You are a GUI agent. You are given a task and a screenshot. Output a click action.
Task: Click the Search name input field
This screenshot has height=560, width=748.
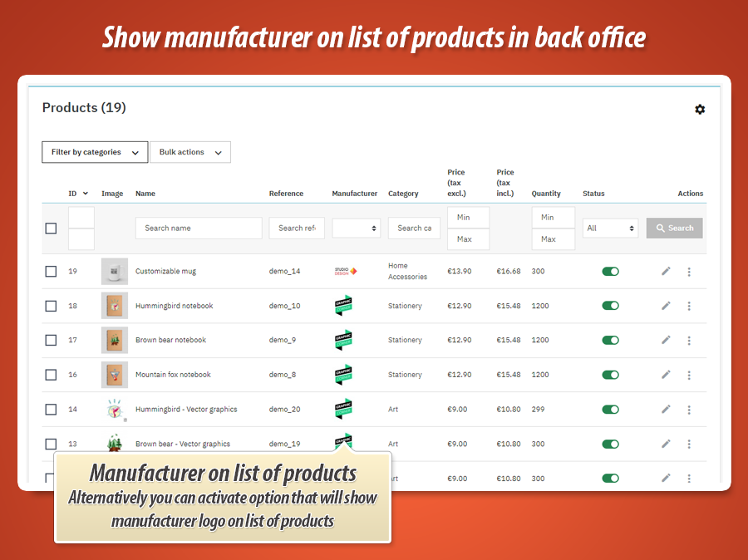198,228
